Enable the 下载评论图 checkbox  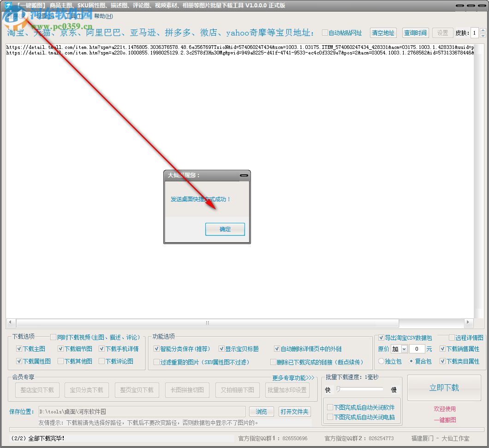(101, 361)
